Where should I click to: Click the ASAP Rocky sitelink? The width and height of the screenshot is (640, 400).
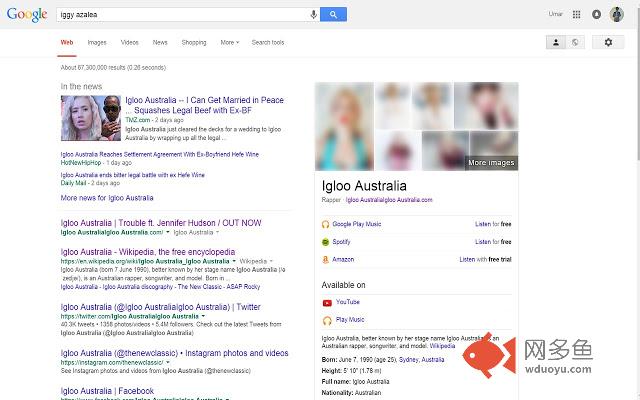[x=243, y=287]
